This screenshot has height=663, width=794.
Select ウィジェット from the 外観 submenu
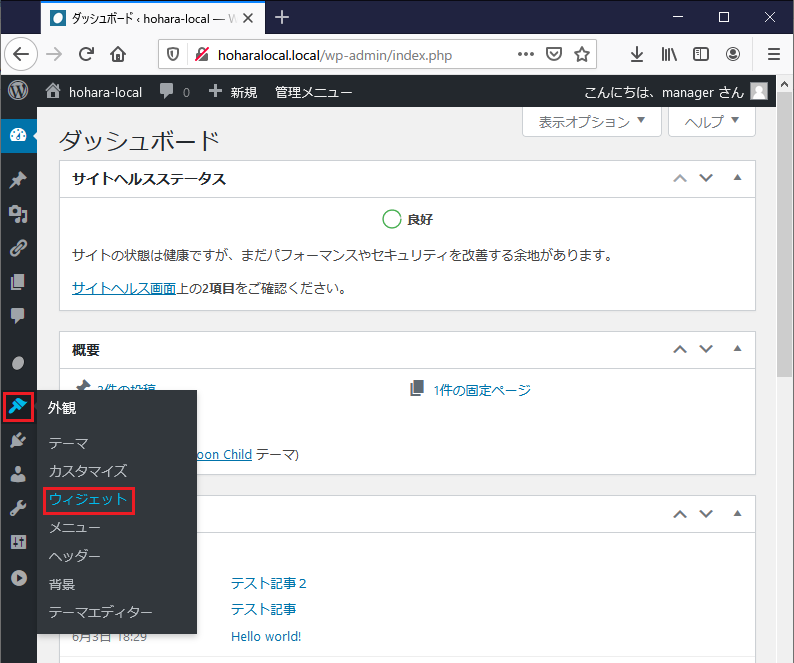tap(88, 499)
